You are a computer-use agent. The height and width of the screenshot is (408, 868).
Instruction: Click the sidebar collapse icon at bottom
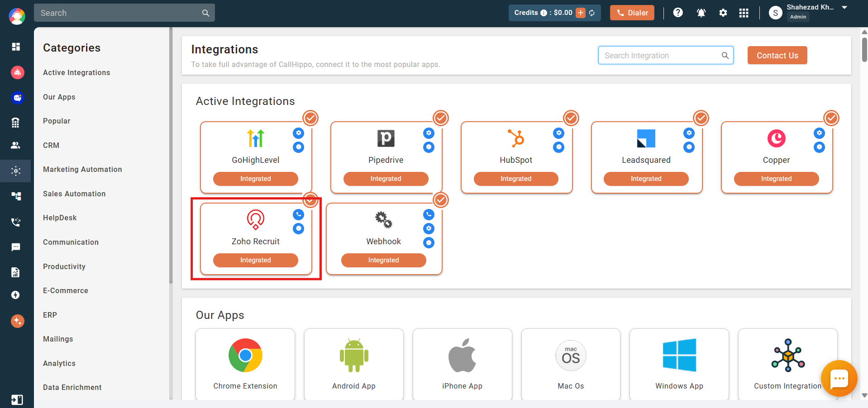pos(17,400)
